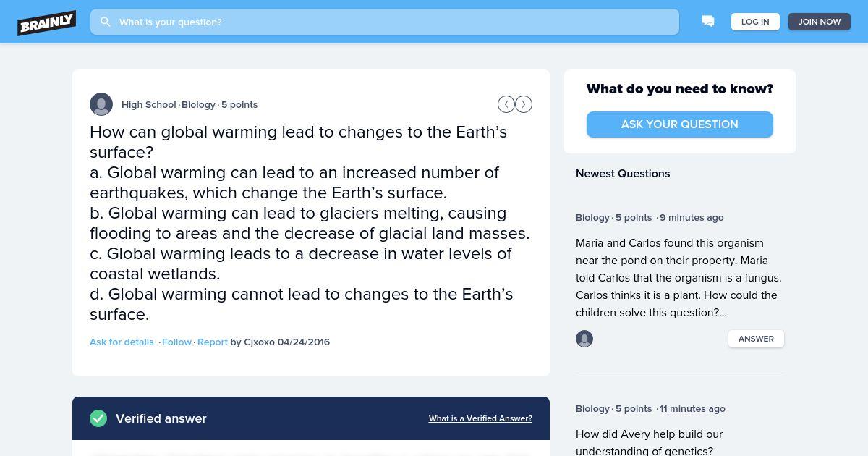Click the JOIN NOW button
Viewport: 868px width, 456px height.
[x=820, y=22]
